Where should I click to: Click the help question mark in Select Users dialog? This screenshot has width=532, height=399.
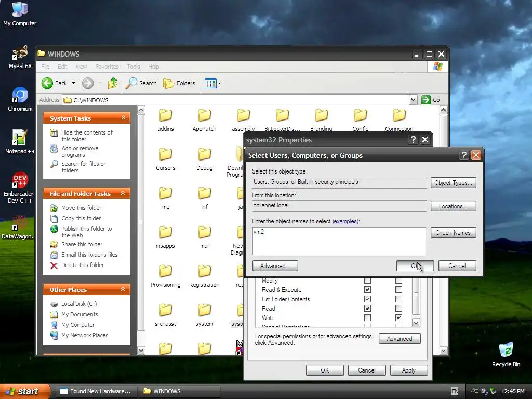tap(463, 155)
